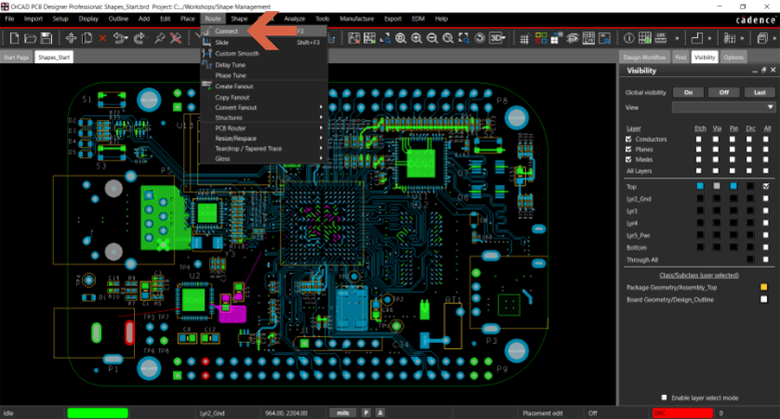Click the layer stack cross-section icon

click(x=573, y=38)
